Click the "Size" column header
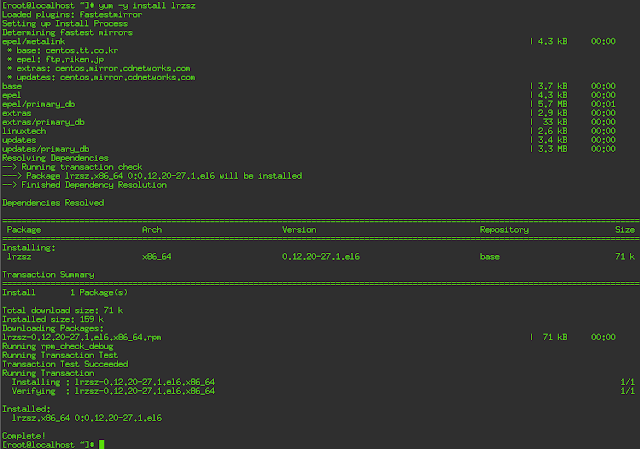This screenshot has height=449, width=640. 625,229
